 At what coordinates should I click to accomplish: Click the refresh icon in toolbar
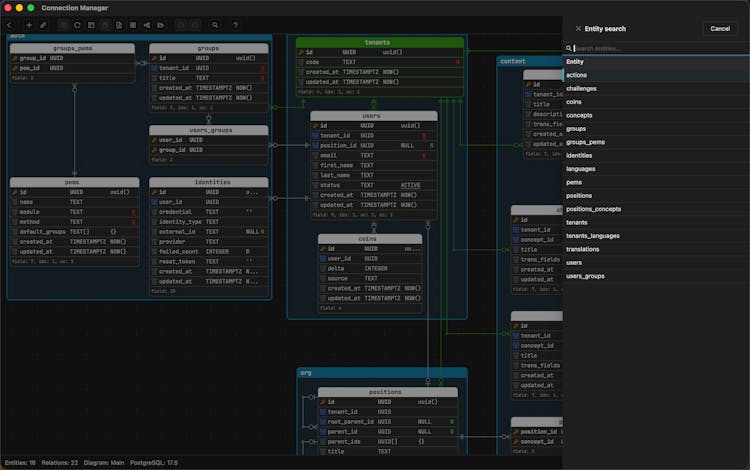point(77,24)
